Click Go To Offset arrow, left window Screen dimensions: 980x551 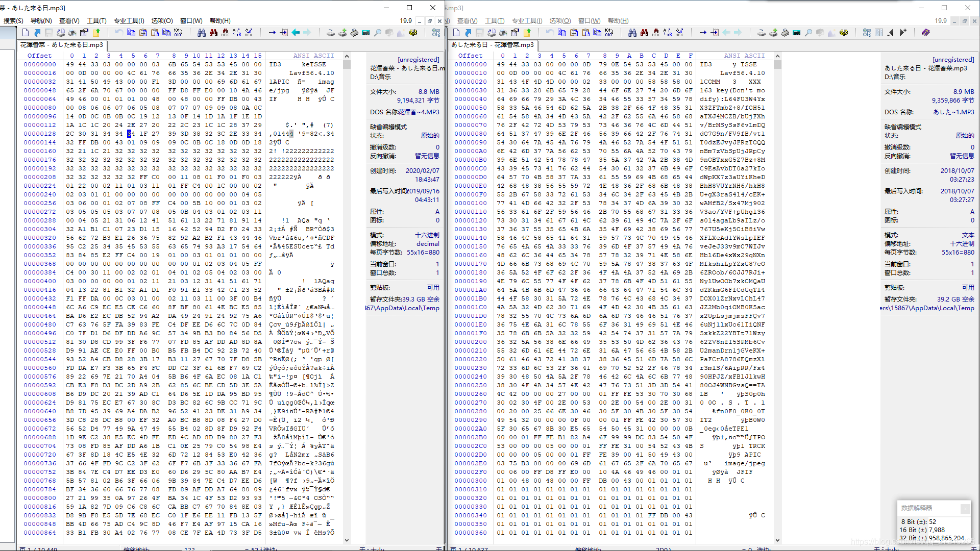(x=272, y=33)
